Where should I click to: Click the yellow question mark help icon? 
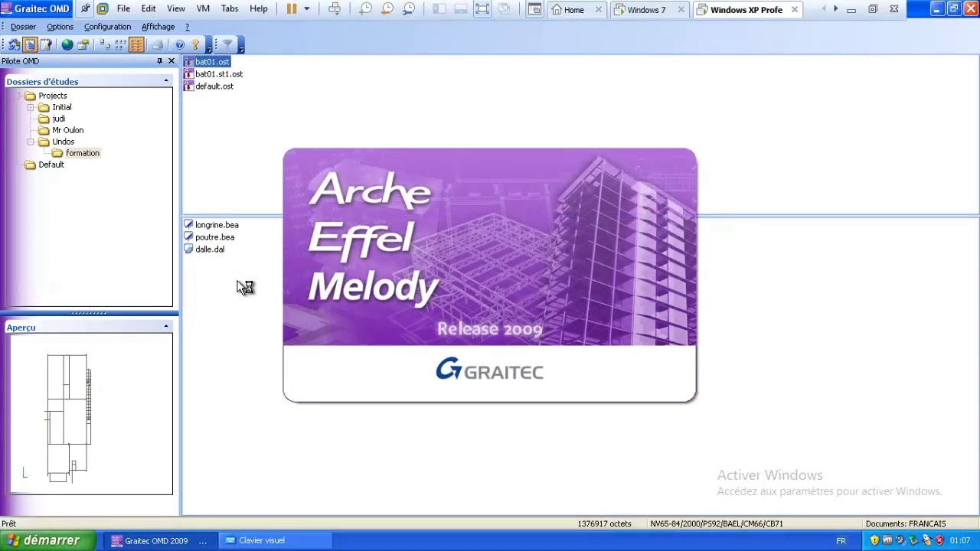pos(195,45)
